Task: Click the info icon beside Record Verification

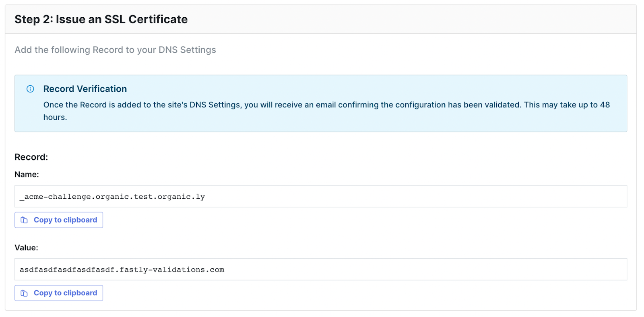Action: (30, 89)
